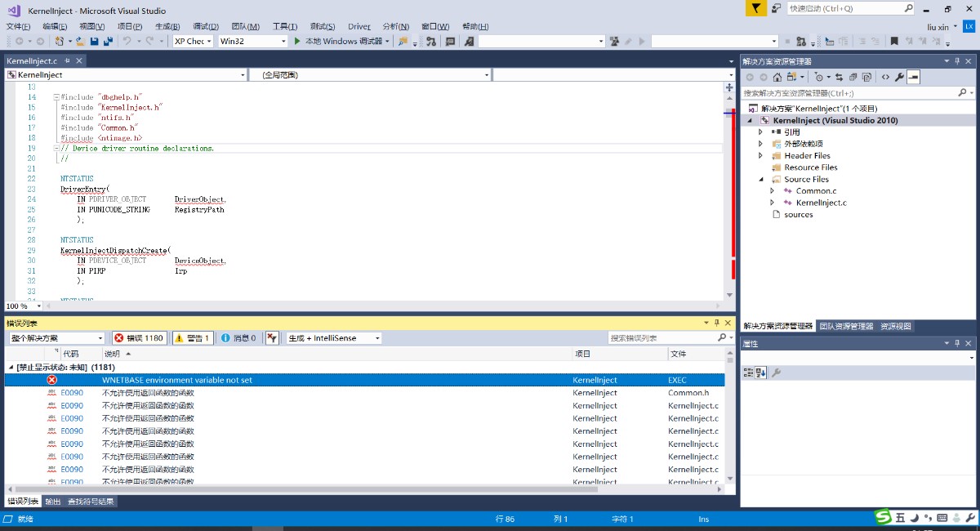Click the Categorized icon in Properties panel

[x=748, y=373]
